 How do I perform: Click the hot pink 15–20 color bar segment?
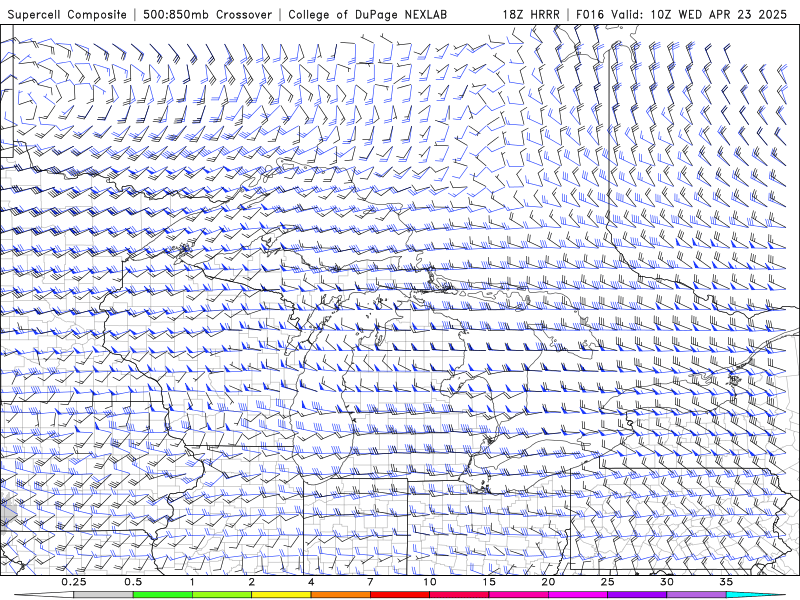click(518, 595)
